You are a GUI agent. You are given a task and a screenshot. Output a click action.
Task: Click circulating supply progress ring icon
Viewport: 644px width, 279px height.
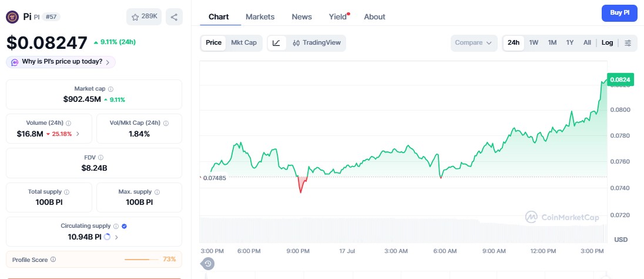pyautogui.click(x=107, y=237)
